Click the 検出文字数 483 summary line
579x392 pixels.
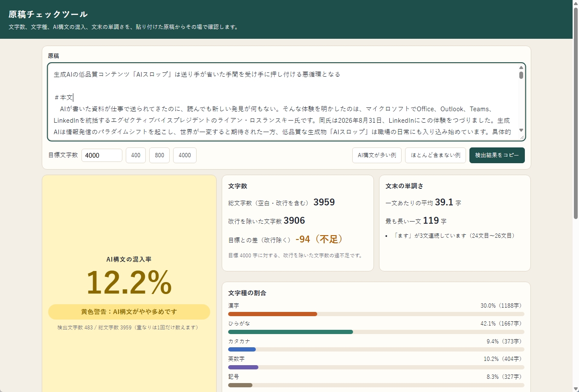click(x=129, y=328)
